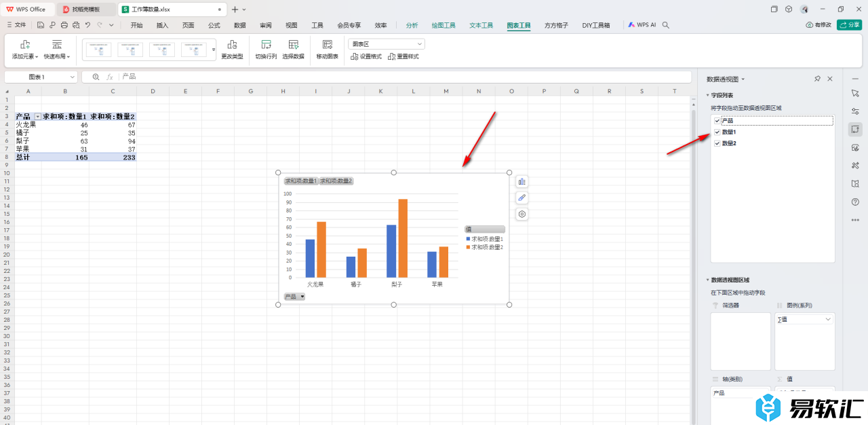Click the chart style brush button beside chart
868x425 pixels.
tap(522, 198)
